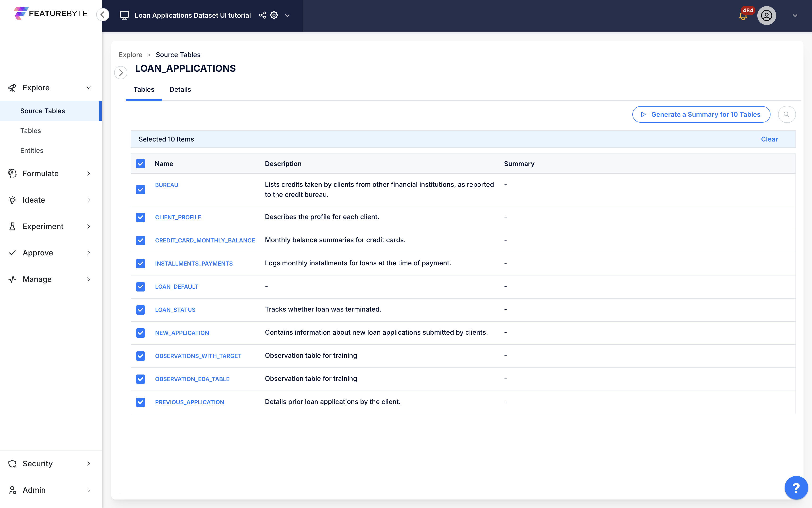Collapse the Explore menu chevron
Viewport: 812px width, 508px height.
tap(89, 88)
